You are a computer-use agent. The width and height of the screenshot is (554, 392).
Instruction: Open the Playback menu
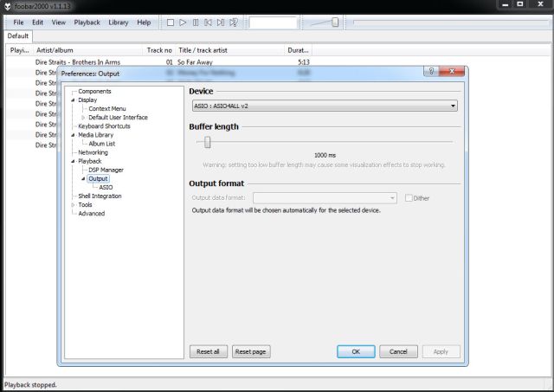tap(87, 22)
